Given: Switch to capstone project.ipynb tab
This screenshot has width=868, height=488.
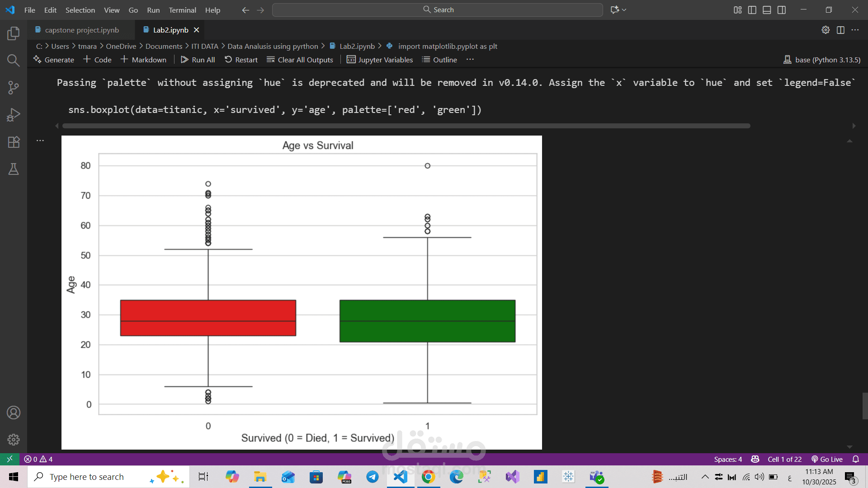Looking at the screenshot, I should coord(82,30).
